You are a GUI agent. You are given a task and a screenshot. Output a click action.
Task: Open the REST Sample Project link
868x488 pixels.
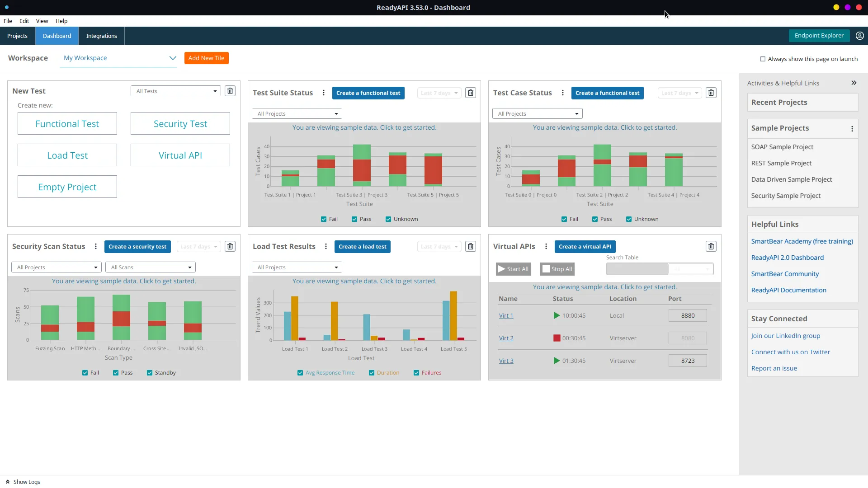point(781,163)
